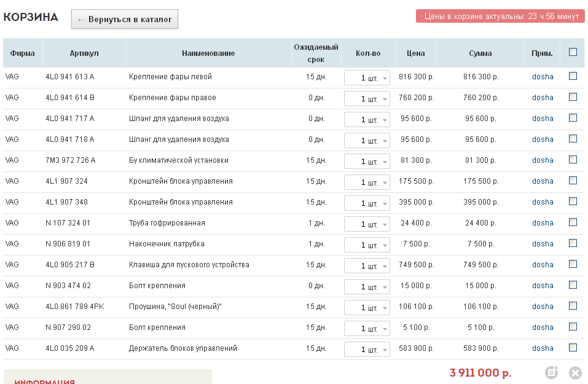The width and height of the screenshot is (588, 384).
Task: Expand quantity selector for 4L0 941 718 A
Action: [367, 141]
